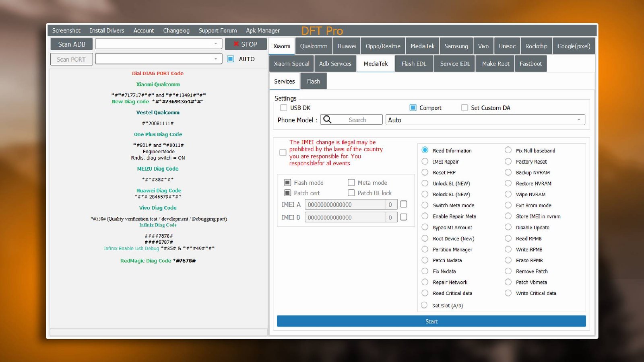Select Unlock BL (NEW) option

point(425,183)
